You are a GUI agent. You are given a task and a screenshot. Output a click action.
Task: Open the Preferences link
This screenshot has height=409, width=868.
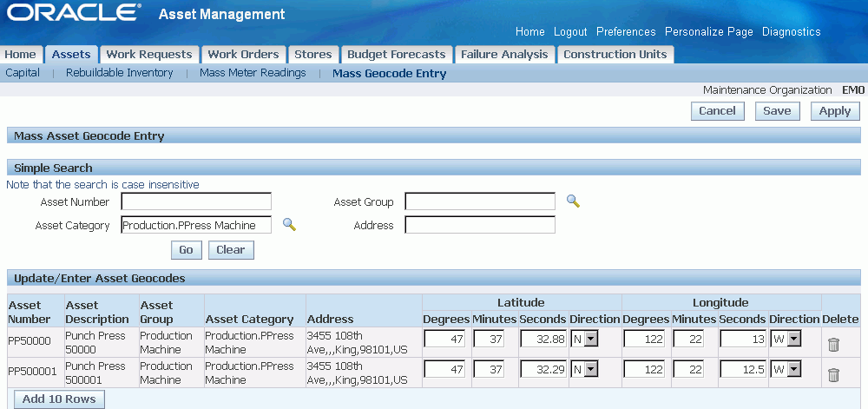pos(626,31)
